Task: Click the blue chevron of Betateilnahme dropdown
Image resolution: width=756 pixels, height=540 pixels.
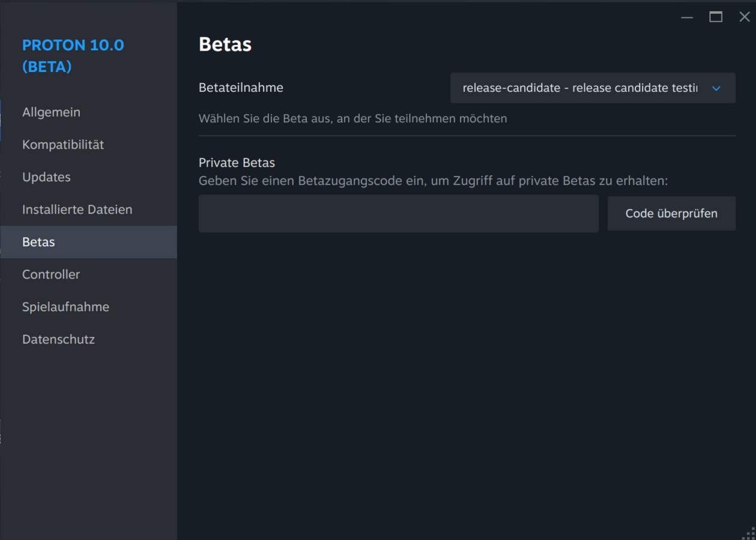Action: coord(716,88)
